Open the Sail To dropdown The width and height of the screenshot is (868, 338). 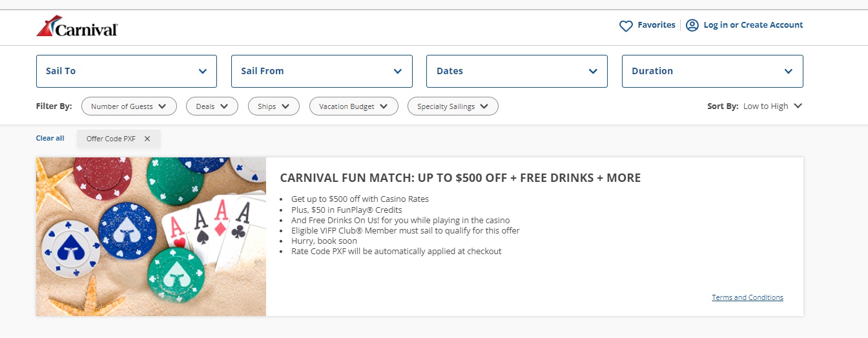tap(127, 71)
